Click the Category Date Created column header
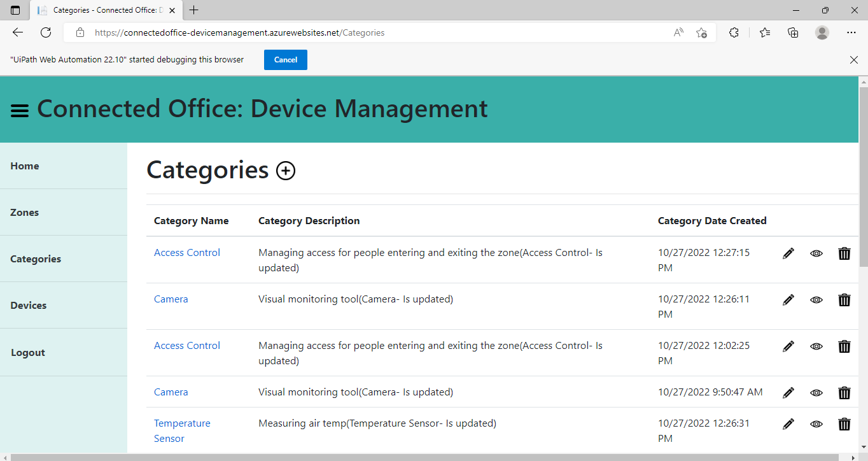Screen dimensions: 868x461 click(x=712, y=221)
